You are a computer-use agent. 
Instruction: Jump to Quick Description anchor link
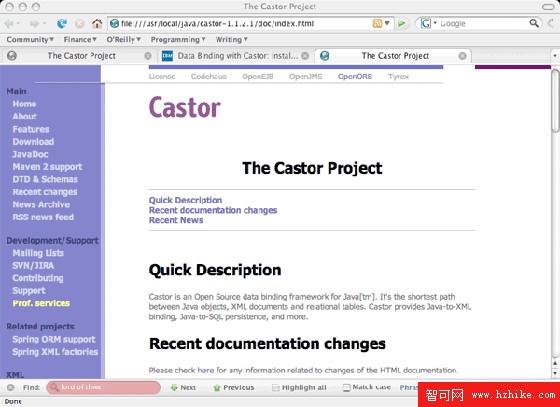coord(185,200)
